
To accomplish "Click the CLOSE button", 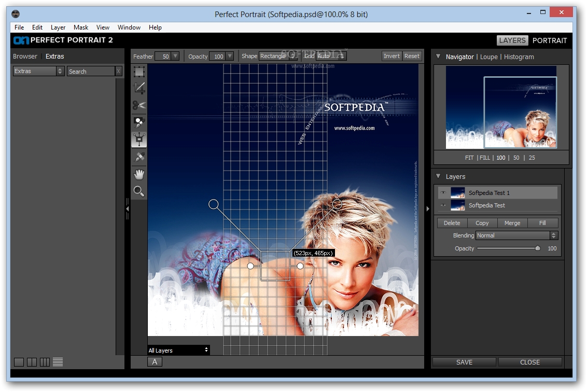I will click(x=530, y=362).
